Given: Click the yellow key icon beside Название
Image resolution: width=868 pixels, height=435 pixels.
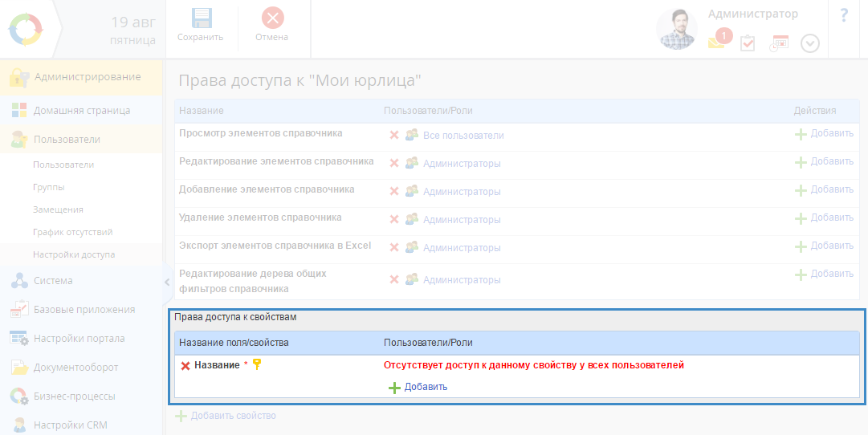Looking at the screenshot, I should [x=257, y=365].
